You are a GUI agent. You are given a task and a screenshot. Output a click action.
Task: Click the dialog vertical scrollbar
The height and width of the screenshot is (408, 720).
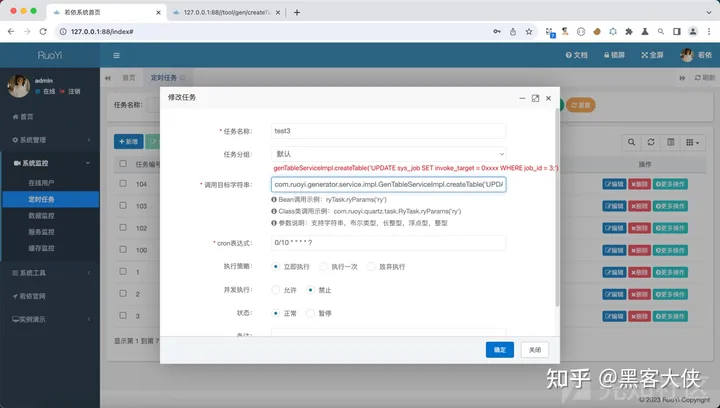coord(557,207)
